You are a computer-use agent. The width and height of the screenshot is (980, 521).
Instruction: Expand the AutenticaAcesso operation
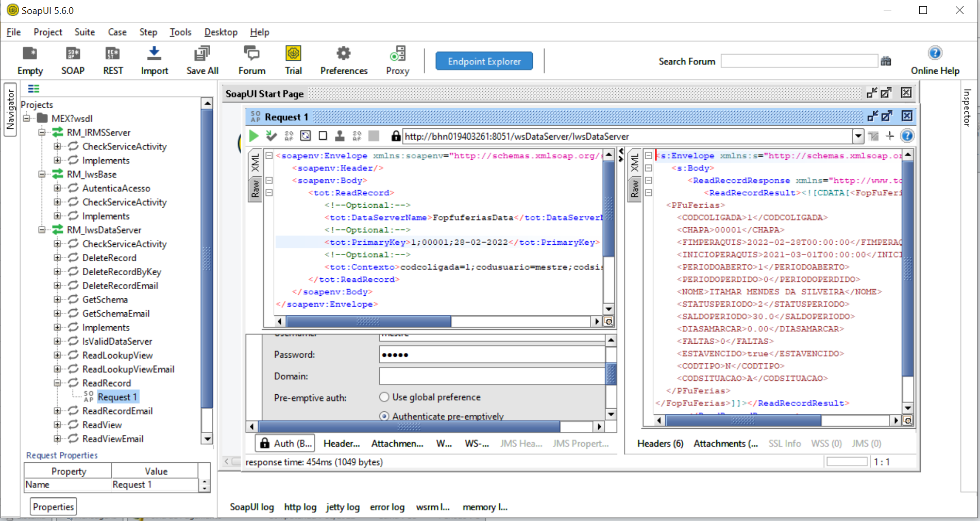(57, 188)
